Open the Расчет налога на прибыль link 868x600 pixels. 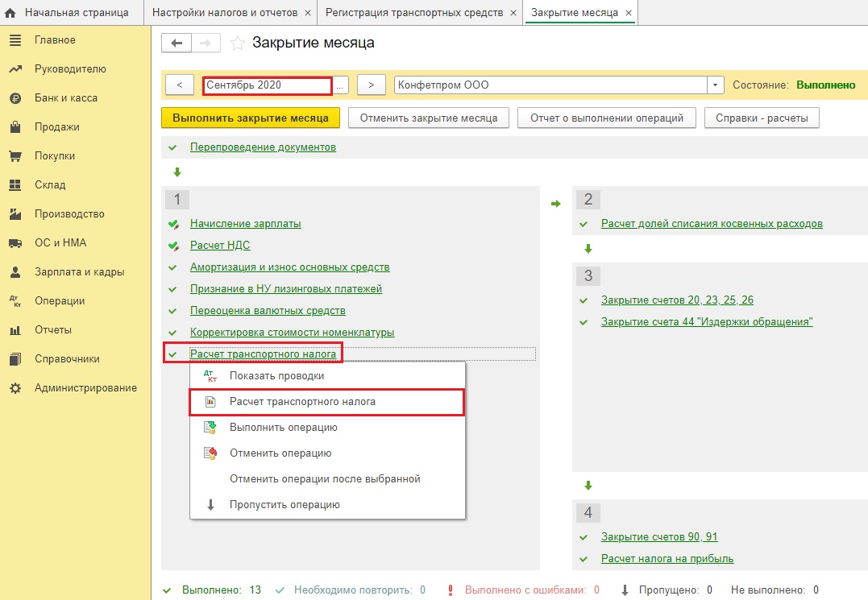667,559
